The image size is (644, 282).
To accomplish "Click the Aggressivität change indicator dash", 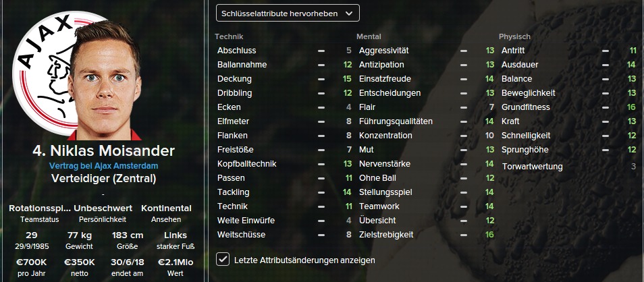I will point(464,51).
